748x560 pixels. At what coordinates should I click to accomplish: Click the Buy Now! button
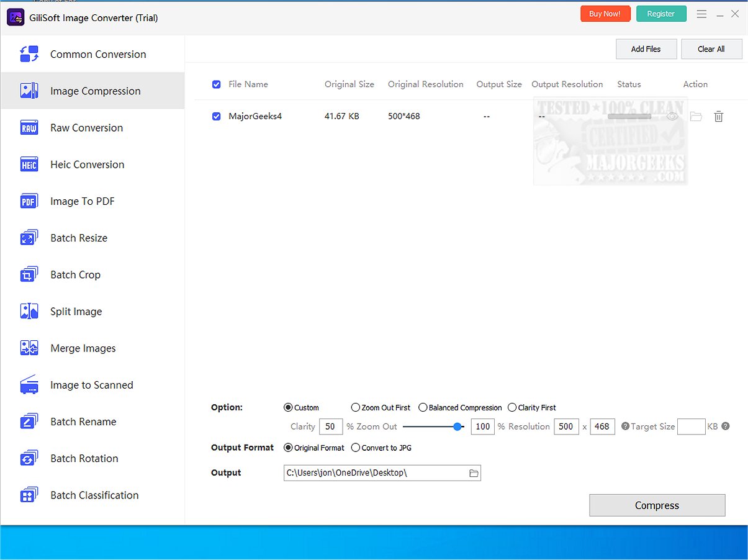pyautogui.click(x=605, y=14)
